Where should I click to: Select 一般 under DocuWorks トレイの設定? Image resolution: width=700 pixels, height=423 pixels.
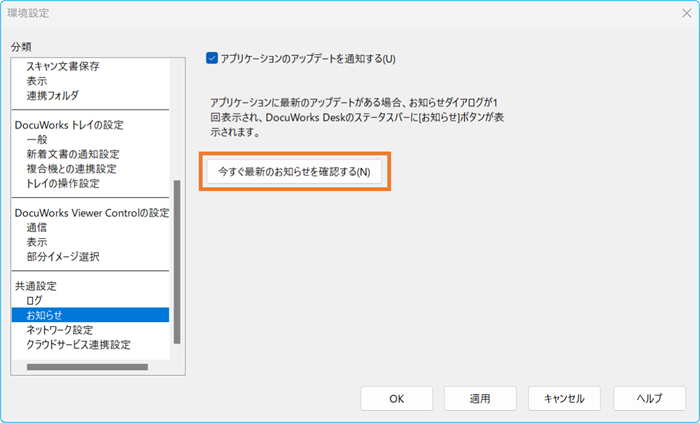pos(37,140)
